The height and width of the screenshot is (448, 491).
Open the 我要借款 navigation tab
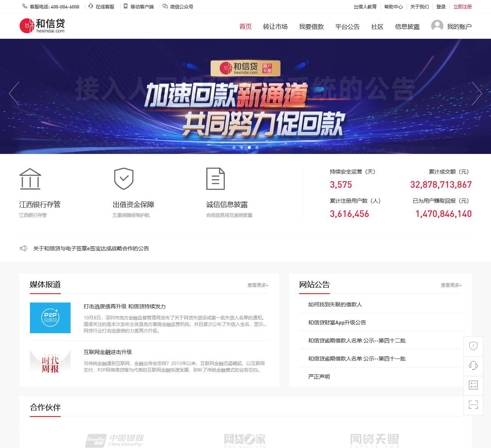(311, 26)
